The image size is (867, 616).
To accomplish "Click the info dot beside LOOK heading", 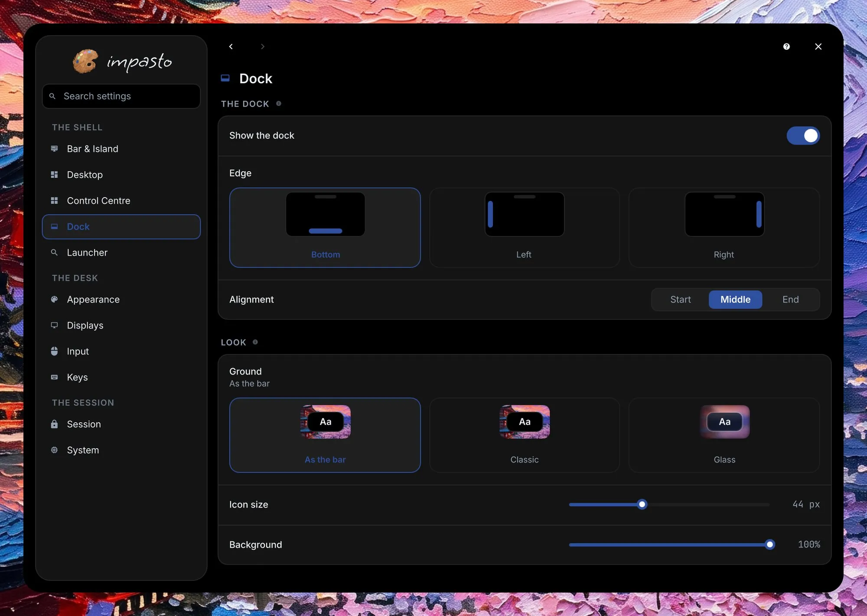I will coord(255,342).
